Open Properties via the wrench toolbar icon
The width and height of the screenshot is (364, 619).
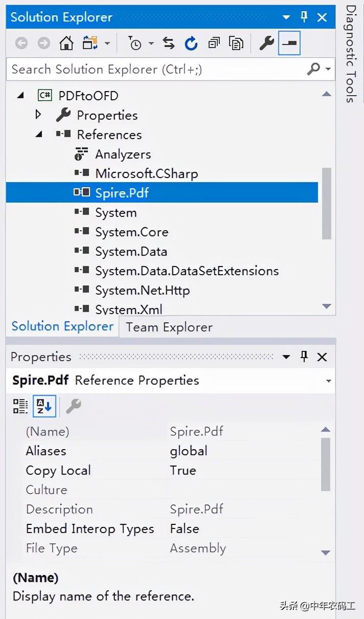pos(266,43)
